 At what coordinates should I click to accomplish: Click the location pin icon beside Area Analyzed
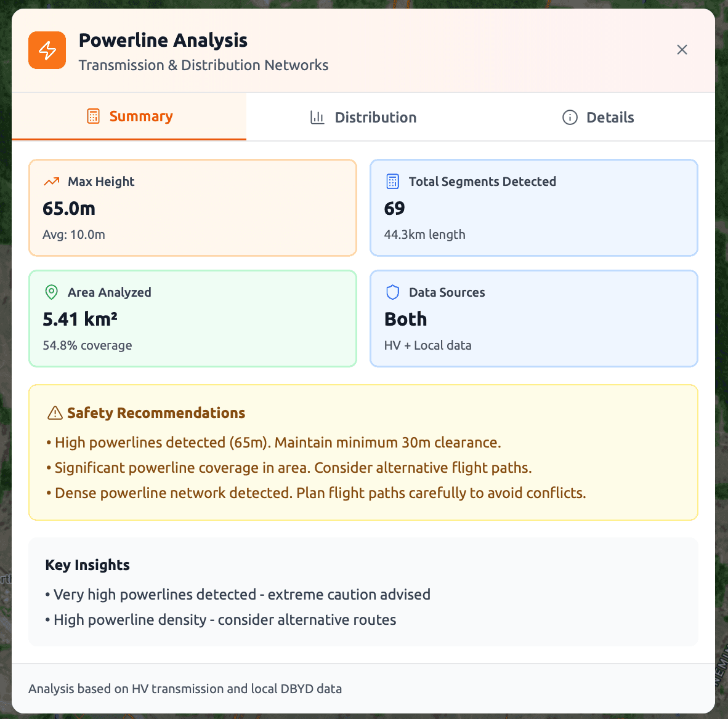(x=52, y=292)
